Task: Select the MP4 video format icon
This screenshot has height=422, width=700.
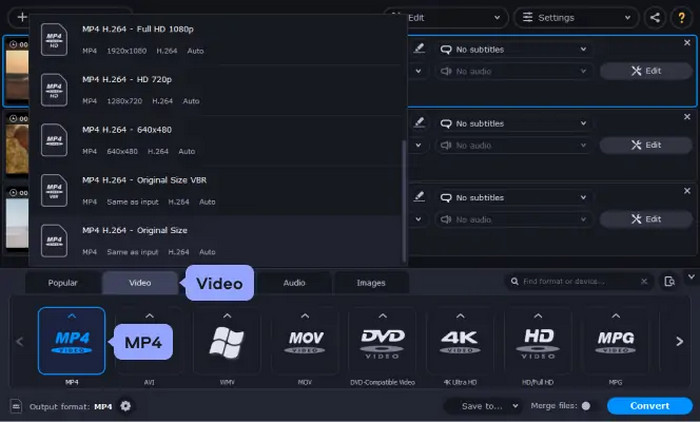Action: (x=71, y=341)
